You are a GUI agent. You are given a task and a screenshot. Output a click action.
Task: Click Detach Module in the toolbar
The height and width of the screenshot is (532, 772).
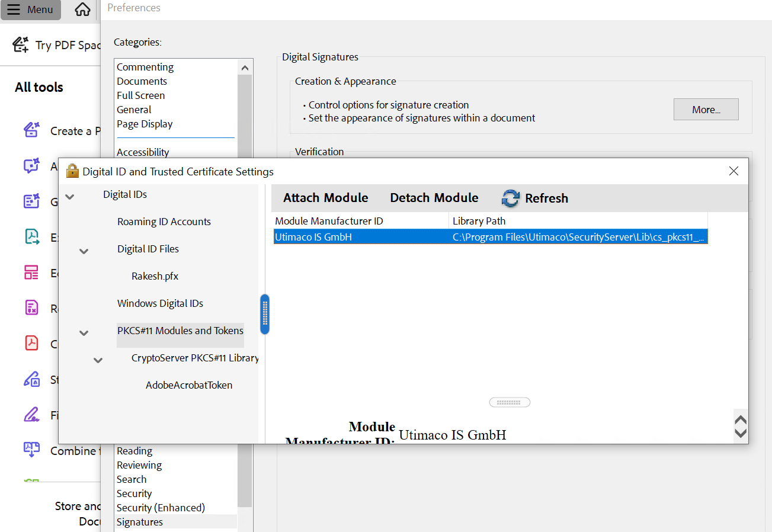[x=434, y=198]
